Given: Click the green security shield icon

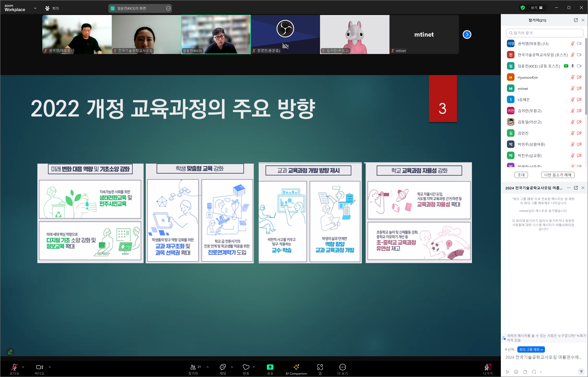Looking at the screenshot, I should pyautogui.click(x=523, y=8).
